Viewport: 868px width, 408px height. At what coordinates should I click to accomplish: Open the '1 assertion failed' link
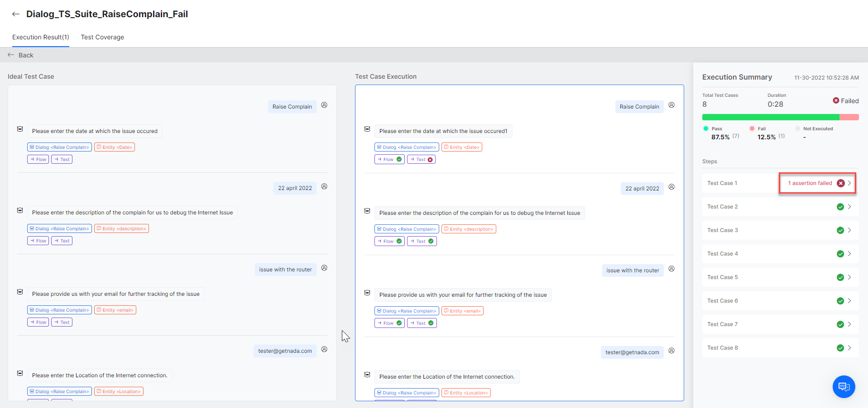pyautogui.click(x=810, y=183)
